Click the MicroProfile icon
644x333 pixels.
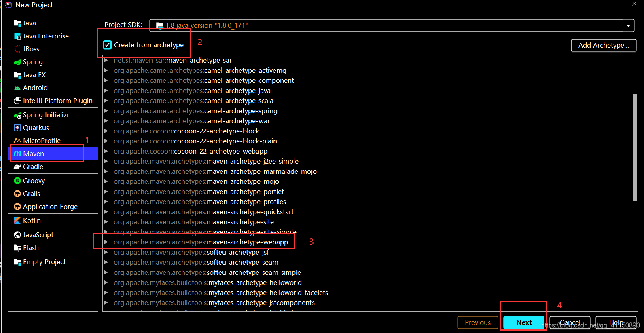[x=17, y=141]
